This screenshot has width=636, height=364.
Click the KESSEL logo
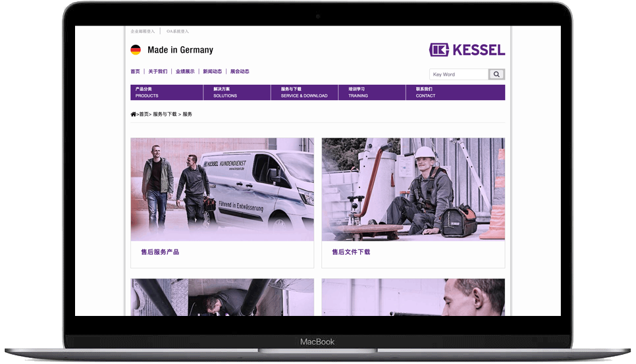[x=467, y=50]
